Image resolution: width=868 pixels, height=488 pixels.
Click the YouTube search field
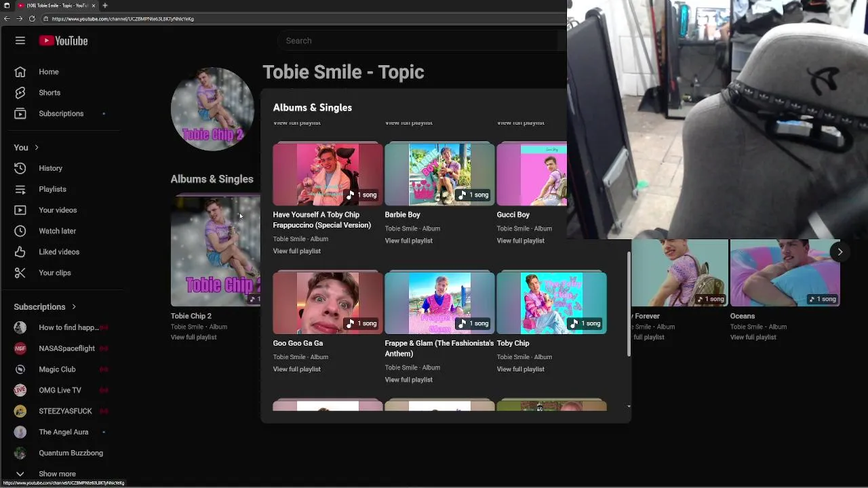point(417,41)
